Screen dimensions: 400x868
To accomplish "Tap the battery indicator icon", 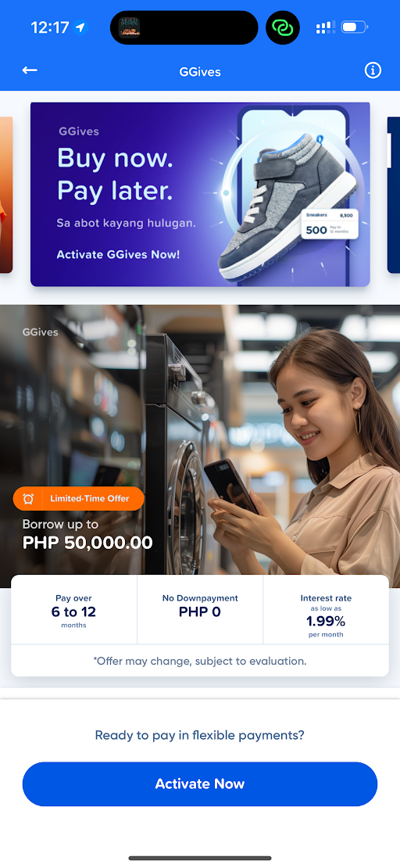I will click(x=354, y=27).
